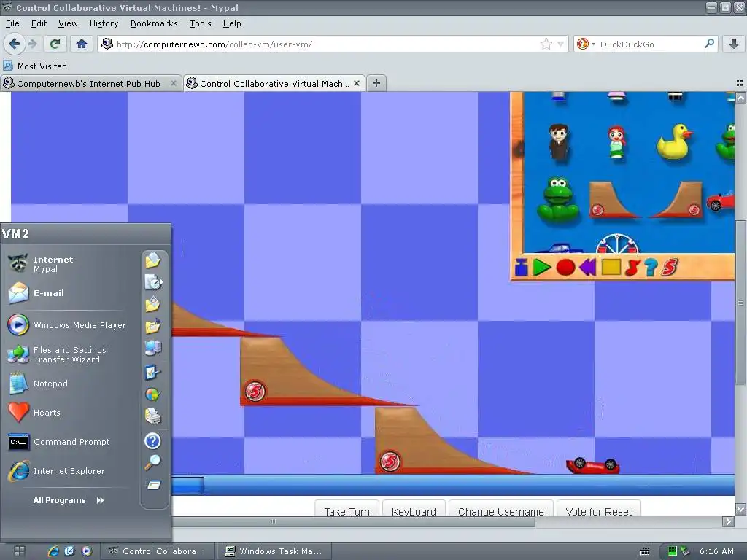The image size is (747, 560).
Task: Open the Edit menu
Action: point(39,23)
